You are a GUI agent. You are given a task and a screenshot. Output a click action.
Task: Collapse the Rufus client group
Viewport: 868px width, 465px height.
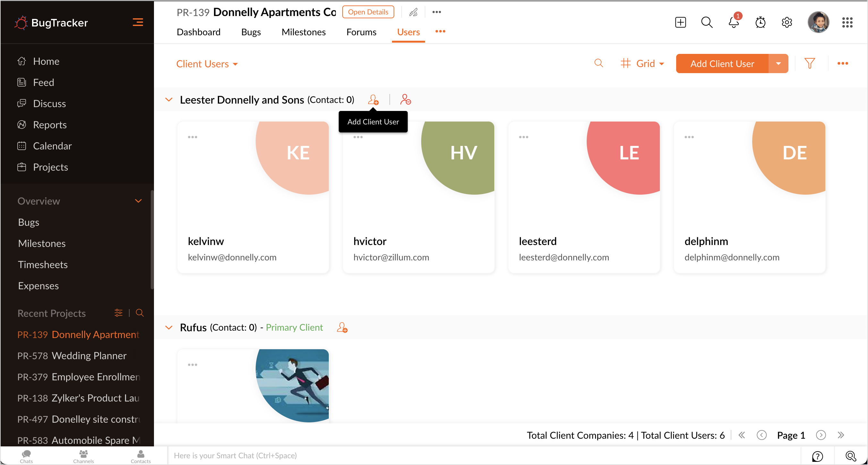169,327
